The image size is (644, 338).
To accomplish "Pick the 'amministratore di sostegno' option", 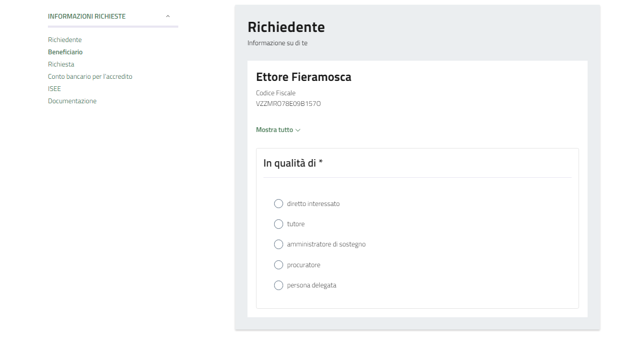I will (278, 244).
